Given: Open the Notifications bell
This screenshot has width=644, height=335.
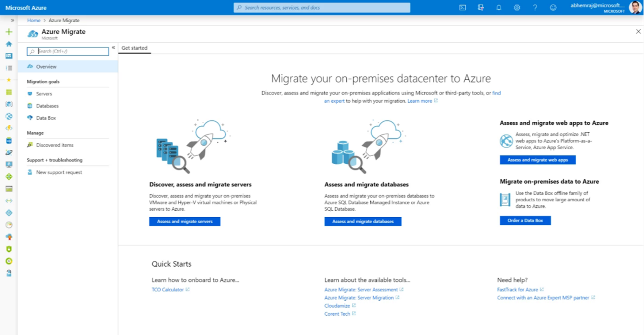Looking at the screenshot, I should coord(498,8).
